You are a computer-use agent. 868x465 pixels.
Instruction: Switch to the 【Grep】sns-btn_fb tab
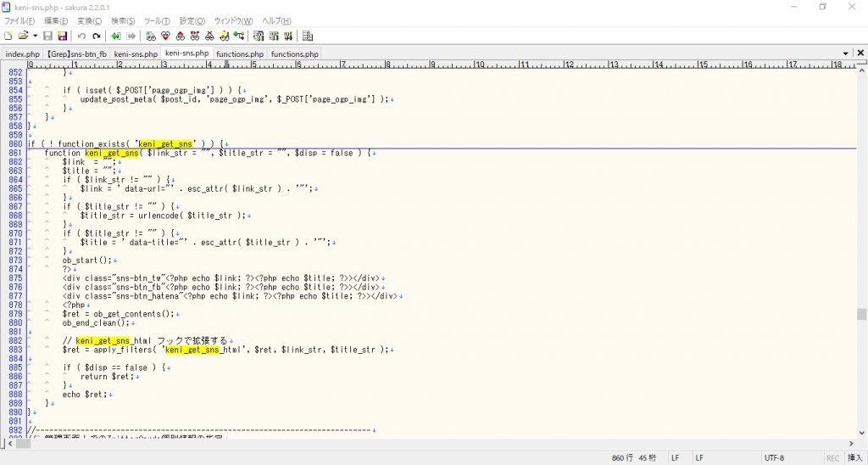click(x=76, y=53)
